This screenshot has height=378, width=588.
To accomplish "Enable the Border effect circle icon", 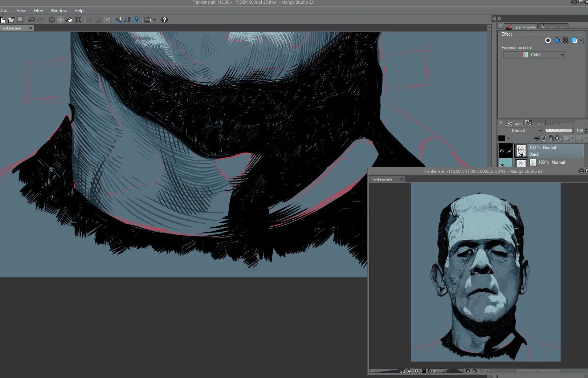I will (x=548, y=40).
